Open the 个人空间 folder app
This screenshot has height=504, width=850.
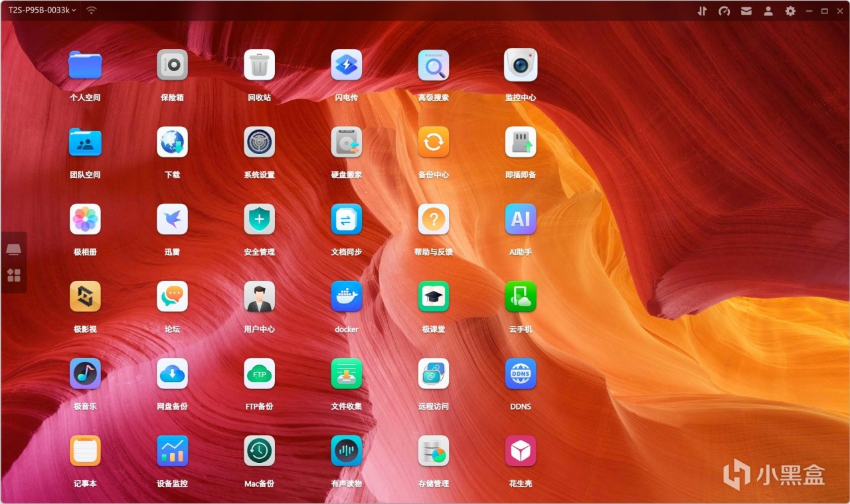tap(85, 65)
